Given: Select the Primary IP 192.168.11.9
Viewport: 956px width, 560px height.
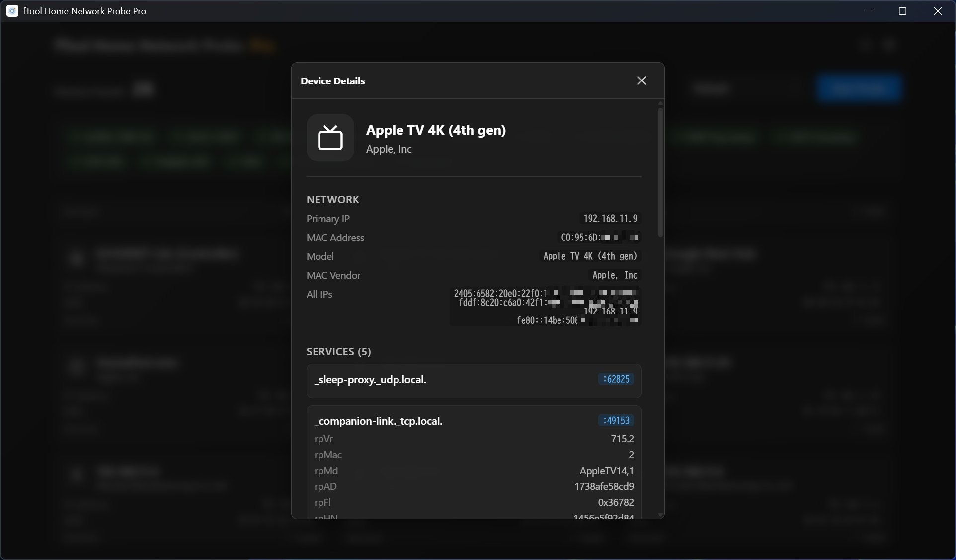Looking at the screenshot, I should pos(610,219).
